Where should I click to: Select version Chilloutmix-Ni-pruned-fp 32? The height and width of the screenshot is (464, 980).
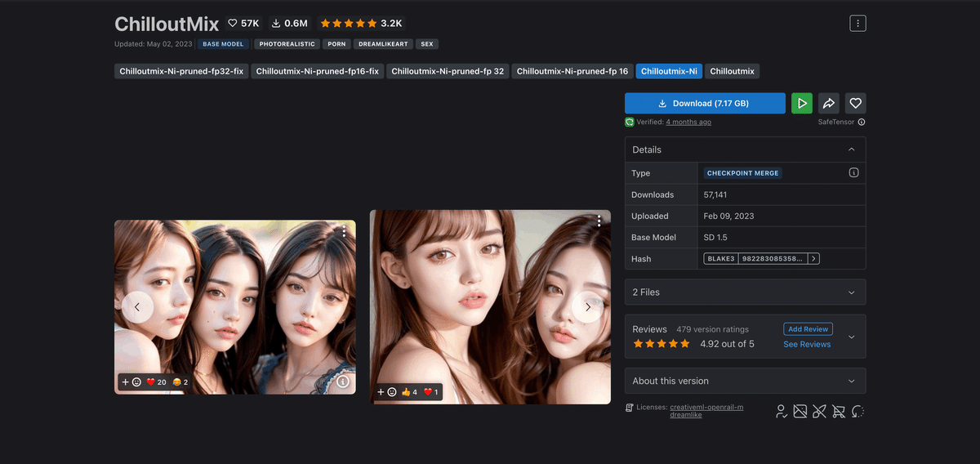click(448, 71)
